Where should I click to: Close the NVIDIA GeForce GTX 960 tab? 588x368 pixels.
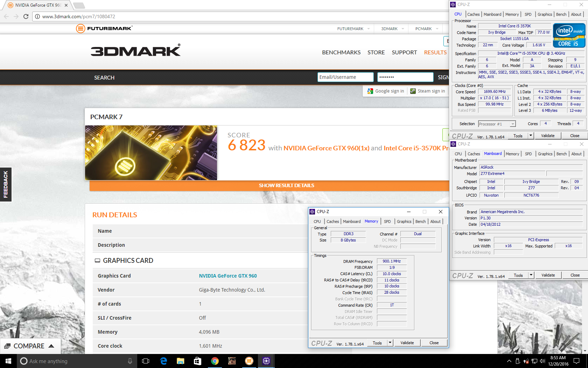(x=66, y=5)
